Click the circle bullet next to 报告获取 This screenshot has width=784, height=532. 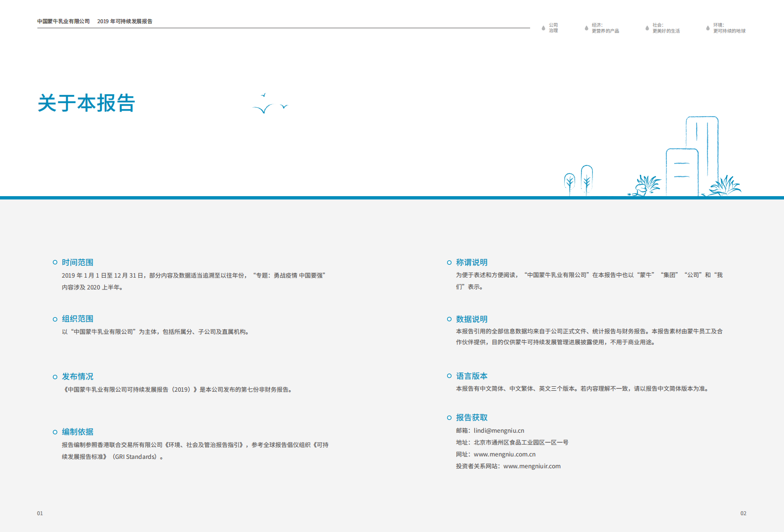449,417
